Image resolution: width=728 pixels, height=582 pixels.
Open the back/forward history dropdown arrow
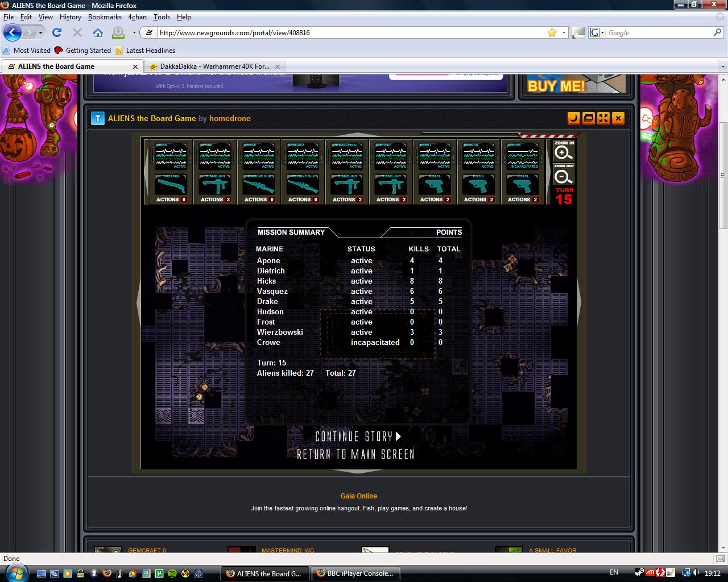[x=40, y=33]
